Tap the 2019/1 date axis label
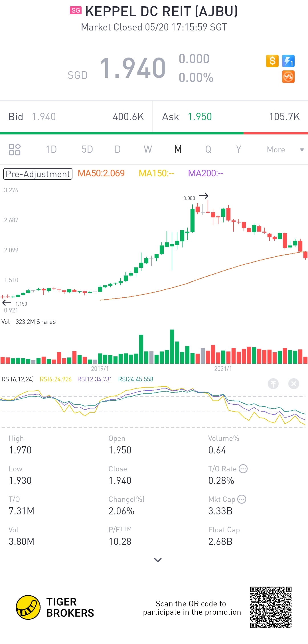The height and width of the screenshot is (644, 308). [100, 369]
